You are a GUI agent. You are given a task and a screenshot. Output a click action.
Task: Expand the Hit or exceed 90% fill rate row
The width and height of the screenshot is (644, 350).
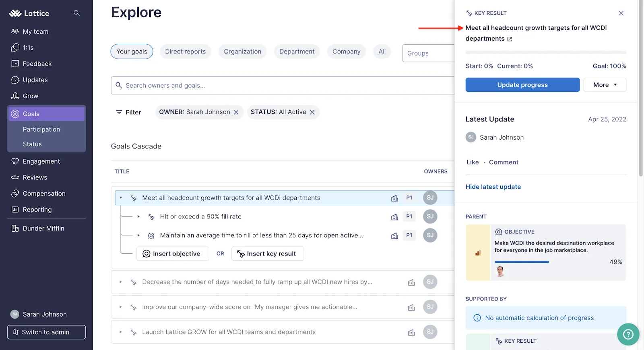point(138,216)
